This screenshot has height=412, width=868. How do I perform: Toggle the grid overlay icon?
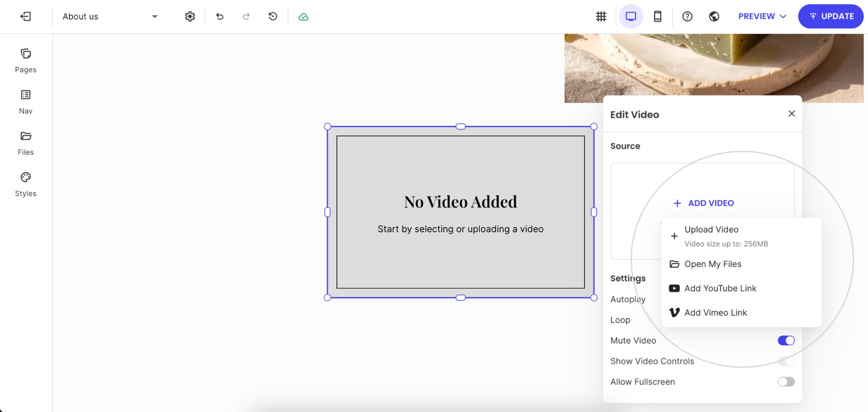coord(601,16)
